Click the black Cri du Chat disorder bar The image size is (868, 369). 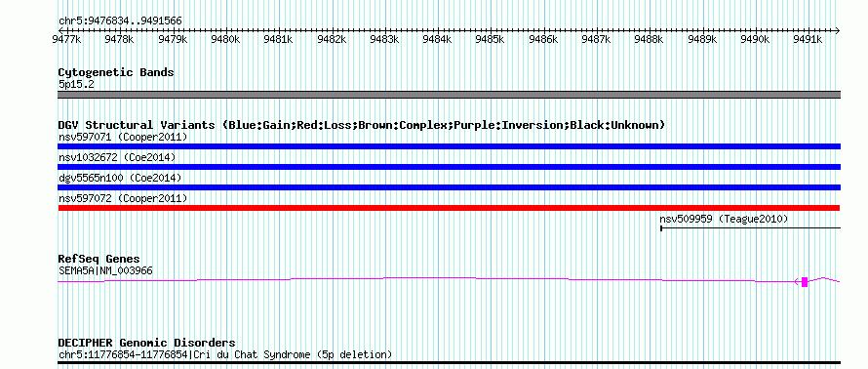[449, 363]
